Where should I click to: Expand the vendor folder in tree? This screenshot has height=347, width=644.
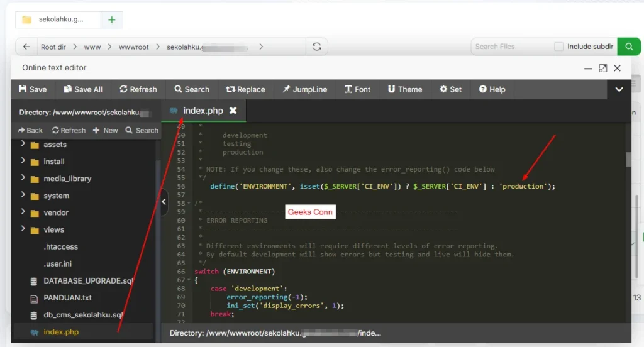point(23,212)
